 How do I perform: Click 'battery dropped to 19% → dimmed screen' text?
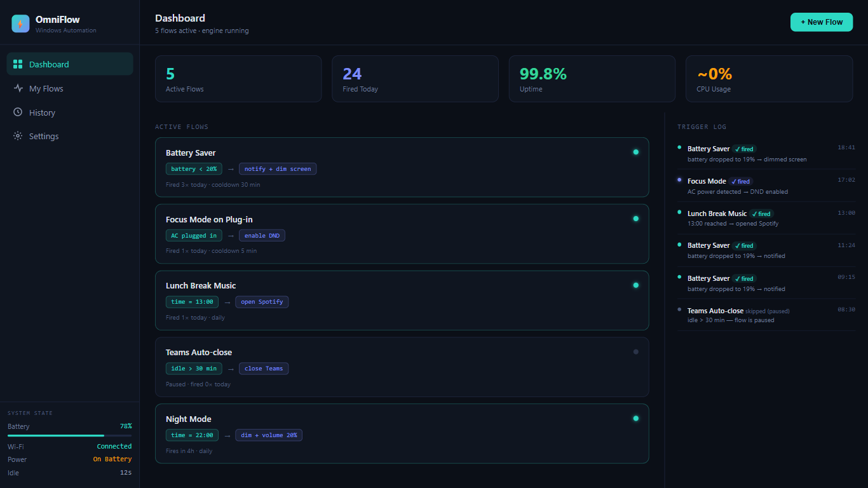[x=747, y=159]
